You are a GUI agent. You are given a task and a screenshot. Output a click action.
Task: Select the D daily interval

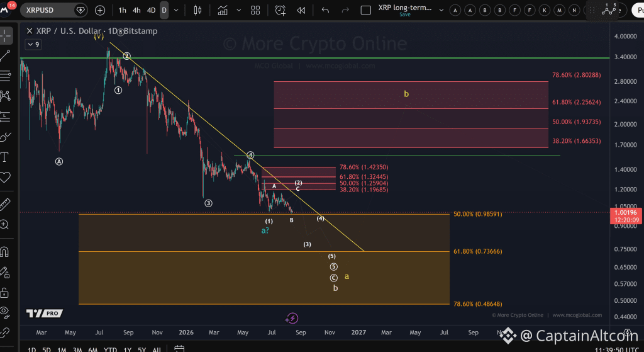[x=164, y=10]
